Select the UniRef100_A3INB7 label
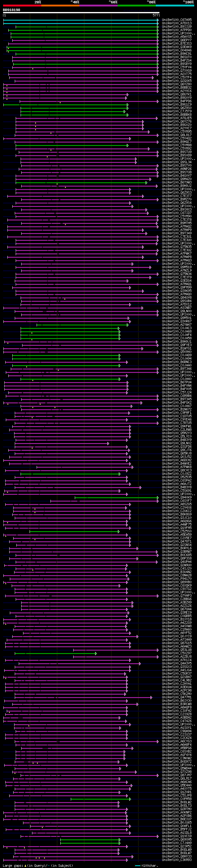 pos(177,308)
